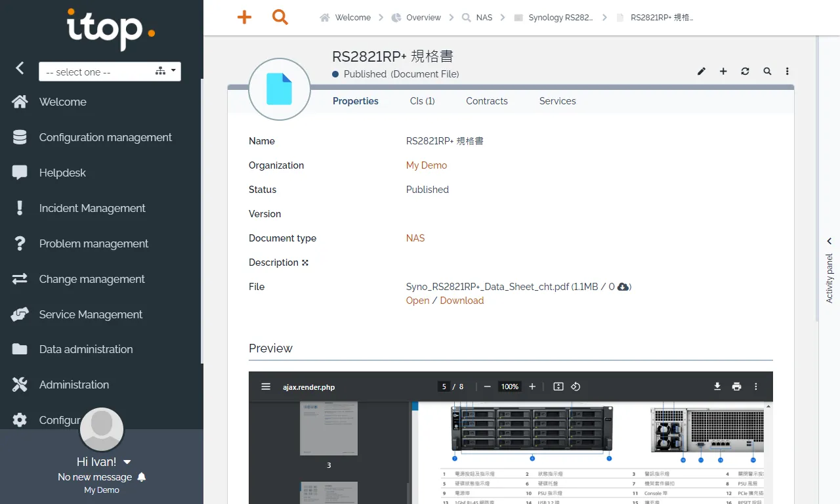Expand the Hi Ivan user menu arrow
Viewport: 840px width, 504px height.
[x=127, y=462]
